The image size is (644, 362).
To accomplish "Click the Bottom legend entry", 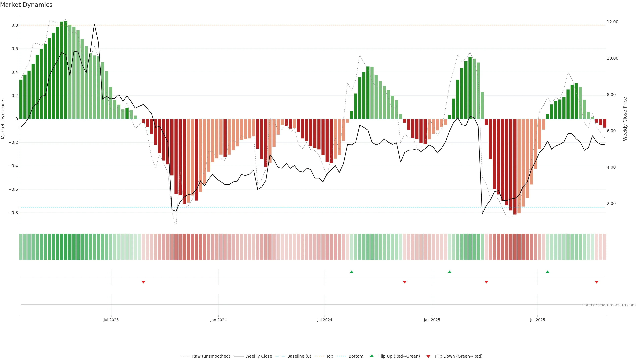I will [356, 356].
